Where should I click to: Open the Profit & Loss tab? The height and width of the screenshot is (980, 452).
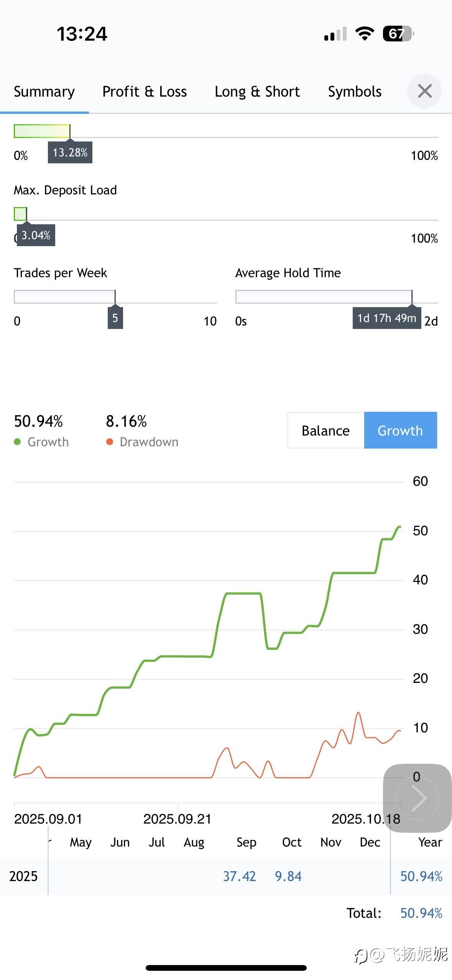(145, 92)
